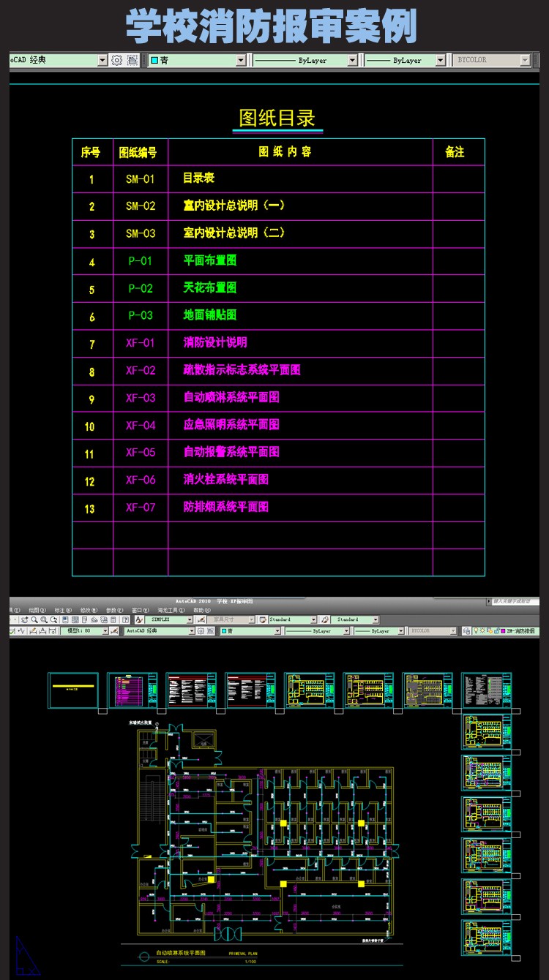Click the dimension style icon
This screenshot has height=980, width=549.
coord(200,619)
